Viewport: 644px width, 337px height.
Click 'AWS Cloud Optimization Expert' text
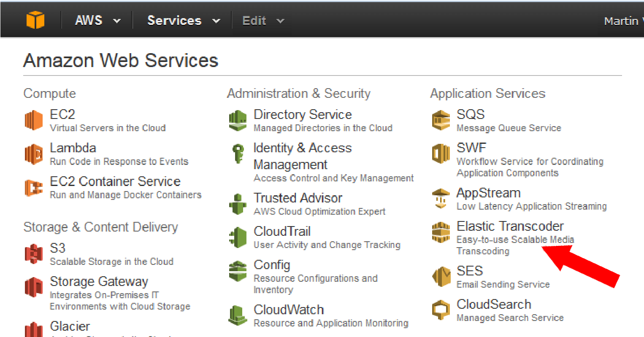pos(319,211)
